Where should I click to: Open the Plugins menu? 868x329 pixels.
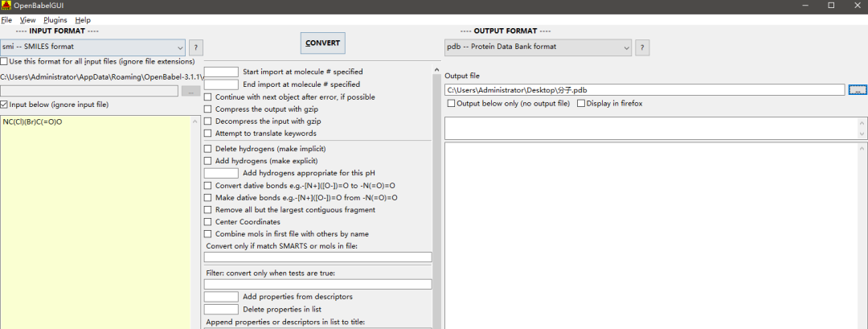tap(55, 20)
